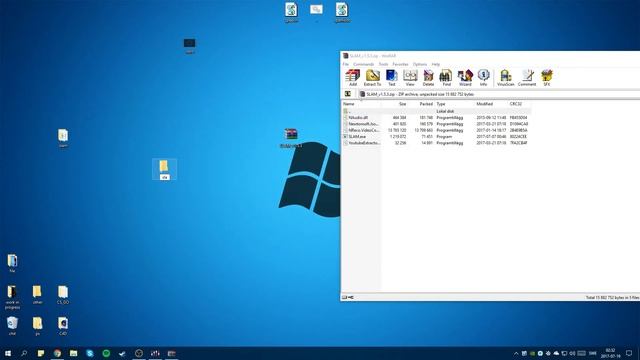Open the notification Action Center icon

tap(629, 353)
